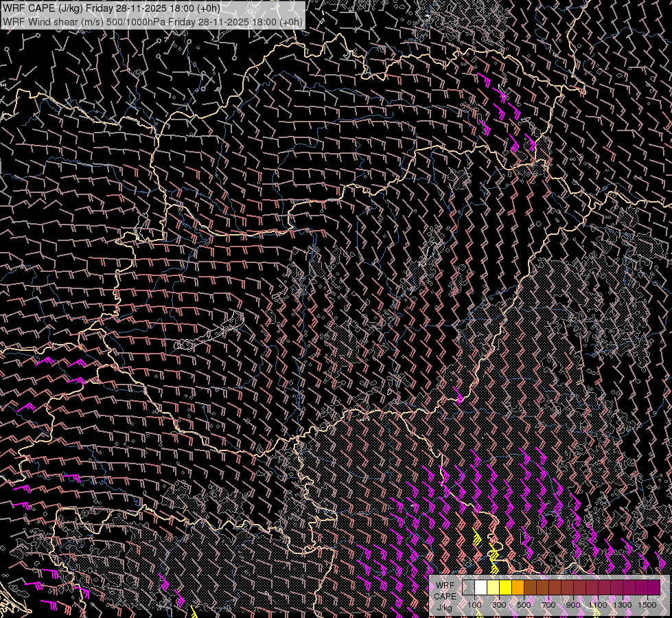Select the first brown swatch after orange

click(530, 588)
